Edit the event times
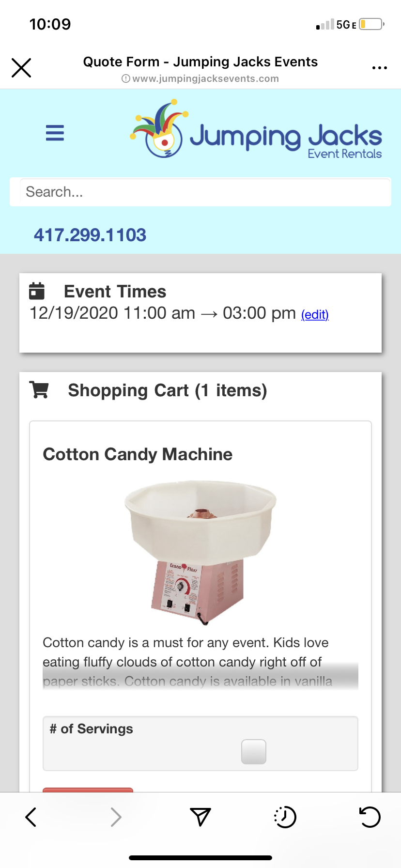Viewport: 401px width, 868px height. (315, 315)
